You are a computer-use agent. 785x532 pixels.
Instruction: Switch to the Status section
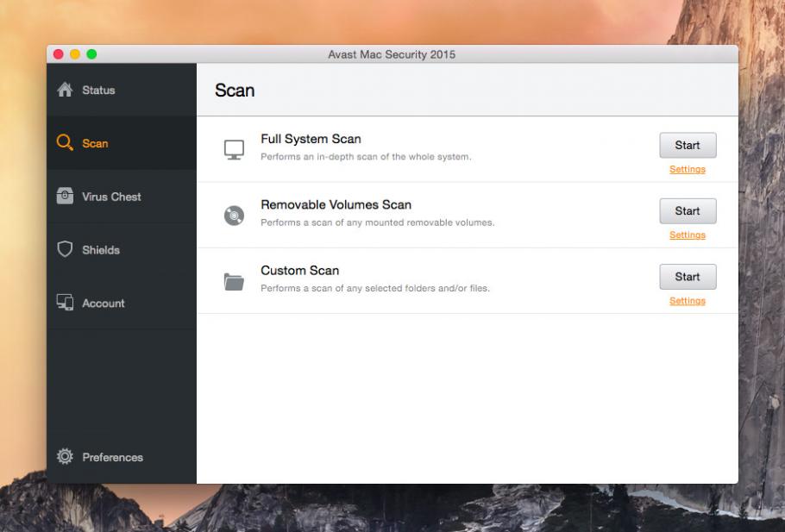(99, 89)
